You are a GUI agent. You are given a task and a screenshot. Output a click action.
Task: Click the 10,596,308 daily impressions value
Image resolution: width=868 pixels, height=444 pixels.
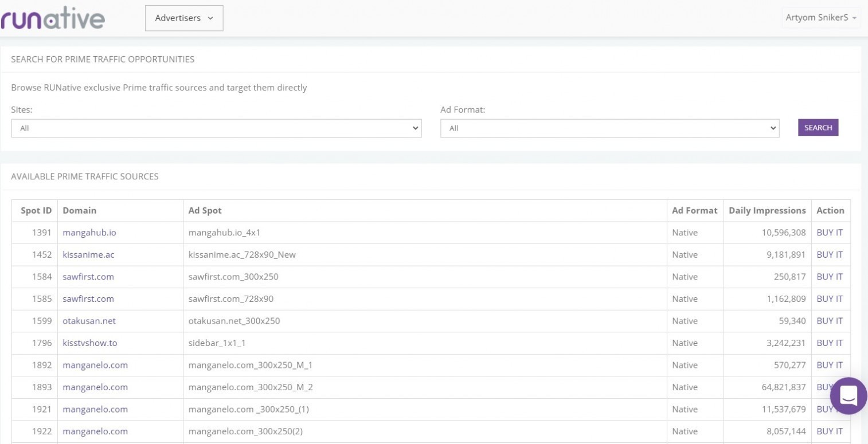[784, 233]
